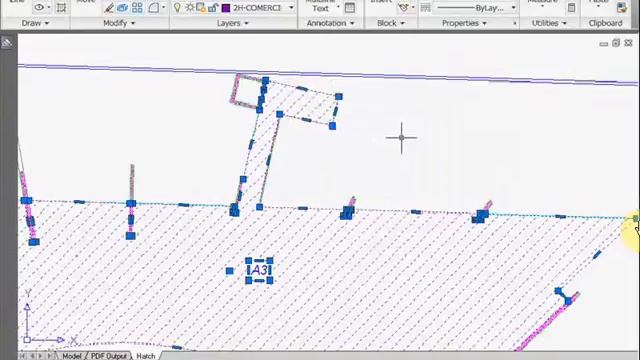Expand the Draw panel

pyautogui.click(x=35, y=23)
